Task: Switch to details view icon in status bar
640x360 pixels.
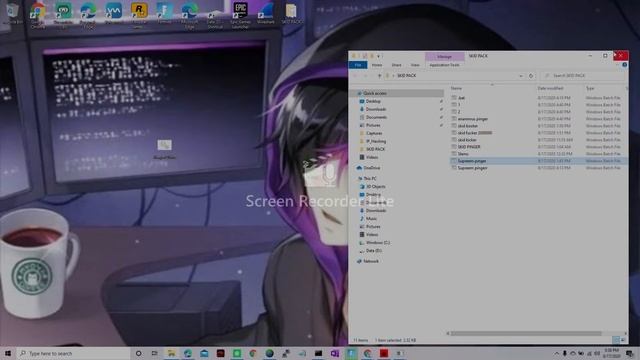Action: pos(616,340)
